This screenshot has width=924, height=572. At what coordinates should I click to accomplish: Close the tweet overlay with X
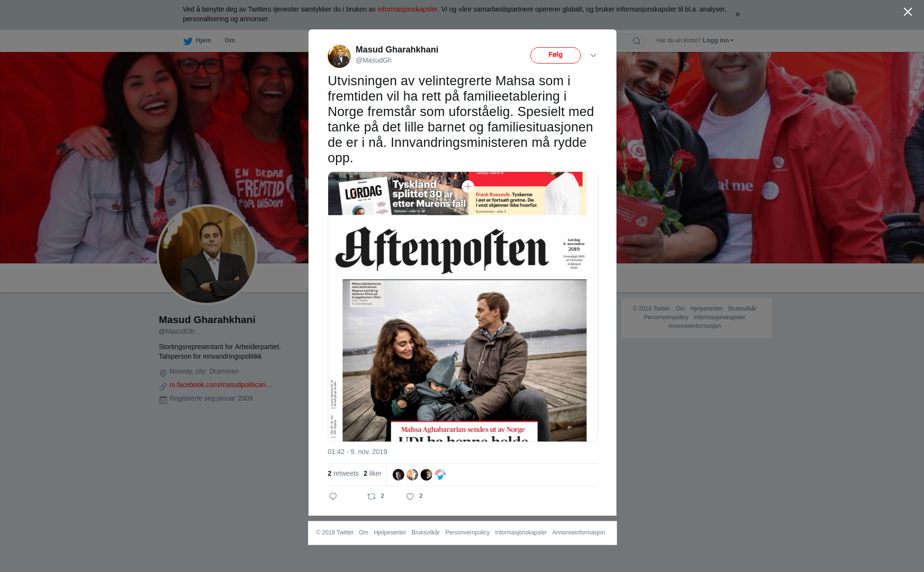click(908, 12)
